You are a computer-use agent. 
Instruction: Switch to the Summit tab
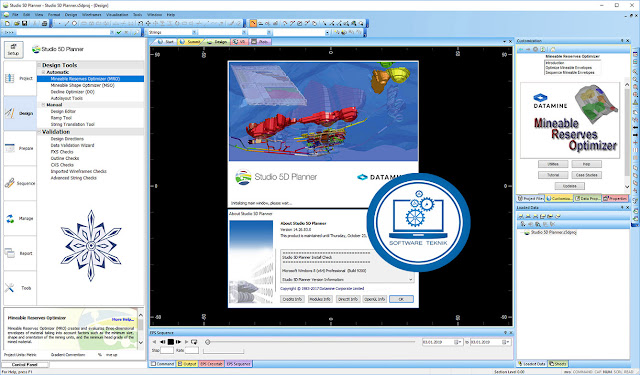tap(191, 42)
